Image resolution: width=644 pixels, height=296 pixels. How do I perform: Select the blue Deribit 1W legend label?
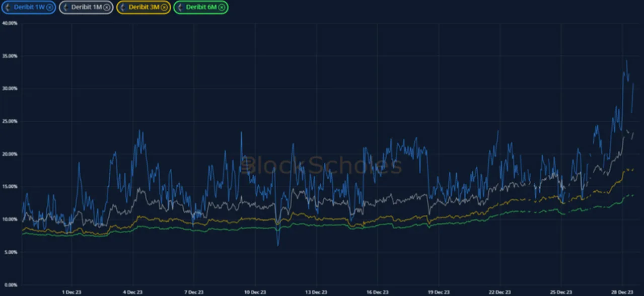coord(30,7)
